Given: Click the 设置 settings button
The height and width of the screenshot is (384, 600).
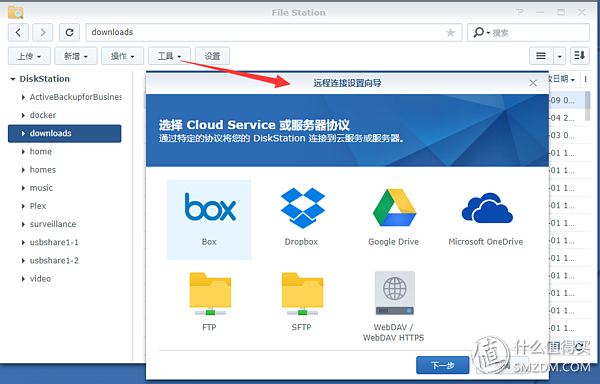Looking at the screenshot, I should tap(212, 56).
